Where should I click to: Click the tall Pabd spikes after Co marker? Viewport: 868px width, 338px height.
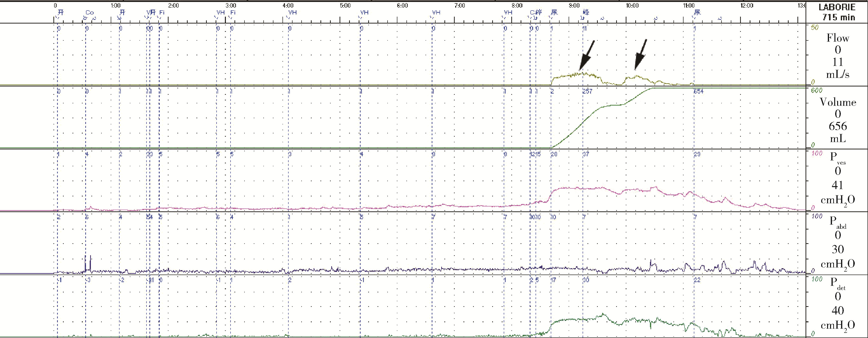click(88, 263)
